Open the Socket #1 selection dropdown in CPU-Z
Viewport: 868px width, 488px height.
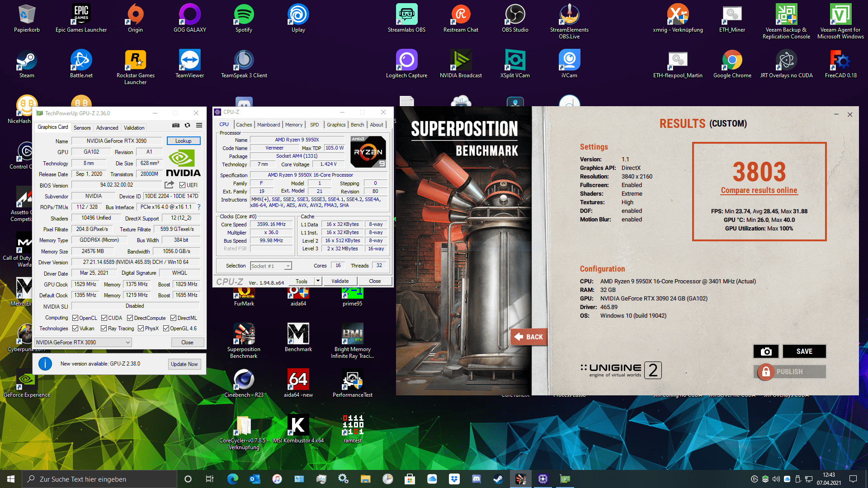[x=271, y=266]
